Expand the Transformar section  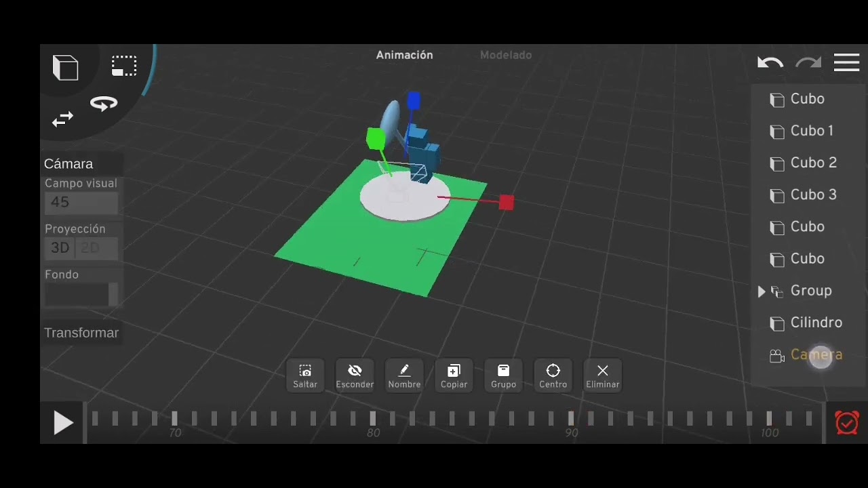(x=81, y=333)
